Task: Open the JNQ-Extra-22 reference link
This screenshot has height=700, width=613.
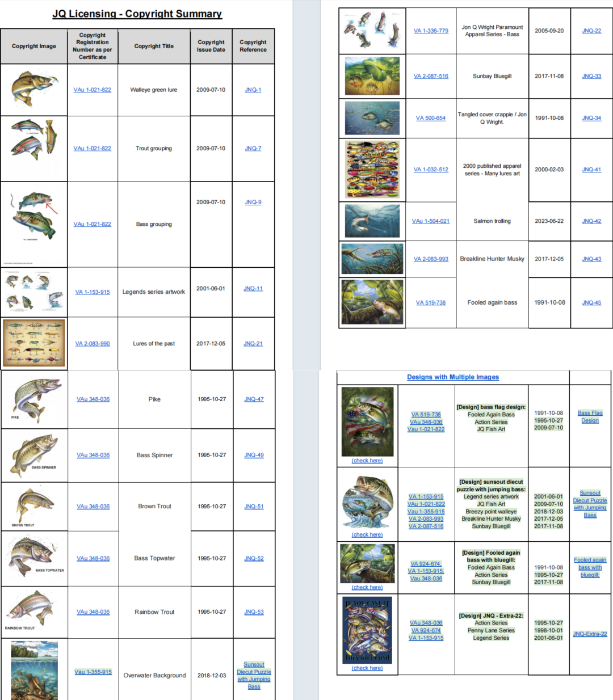Action: coord(590,634)
